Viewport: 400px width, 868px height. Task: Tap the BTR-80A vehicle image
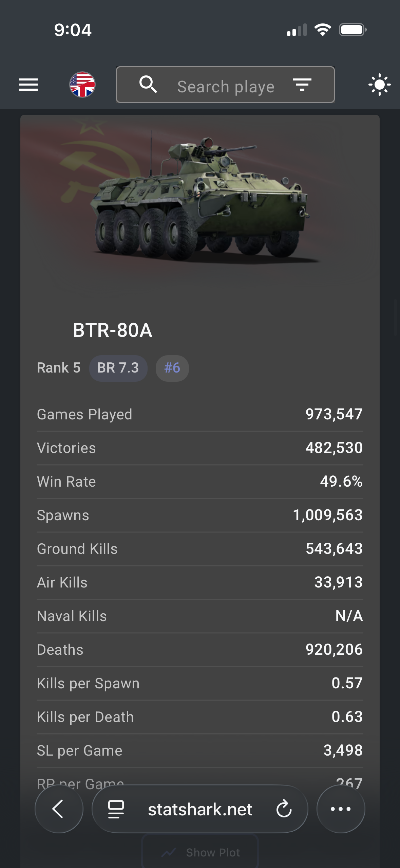[x=200, y=200]
